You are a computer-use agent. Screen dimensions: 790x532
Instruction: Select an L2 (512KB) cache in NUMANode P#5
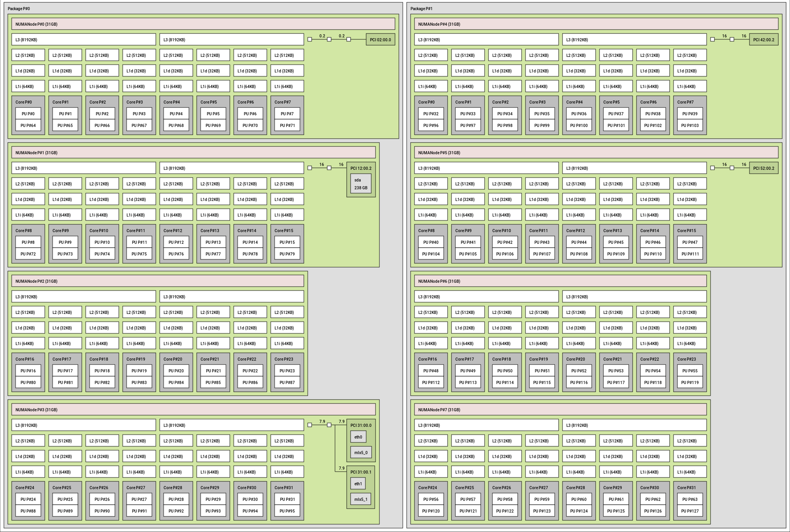point(431,183)
